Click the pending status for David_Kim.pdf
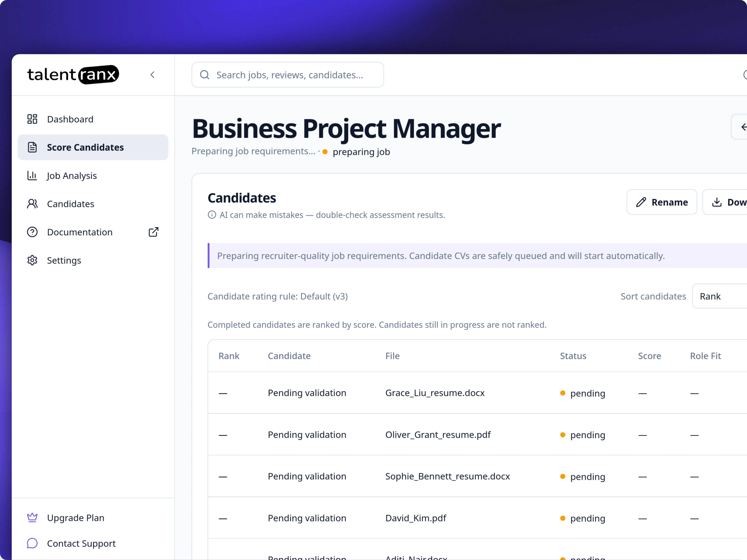Viewport: 747px width, 560px height. click(x=583, y=518)
